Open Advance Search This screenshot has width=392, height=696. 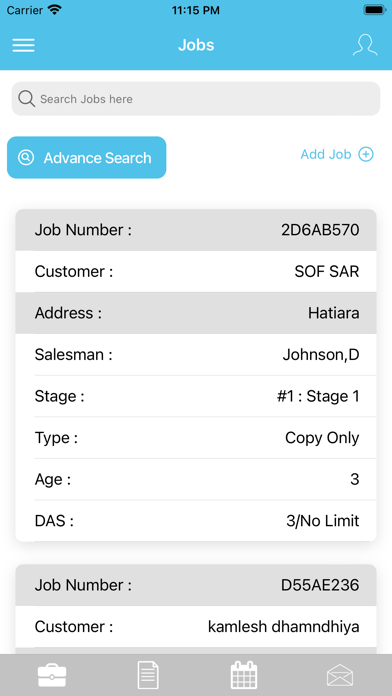[x=87, y=158]
